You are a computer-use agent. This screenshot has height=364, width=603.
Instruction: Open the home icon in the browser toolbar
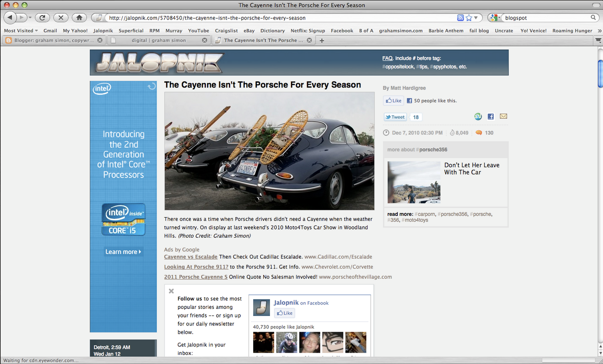point(78,17)
